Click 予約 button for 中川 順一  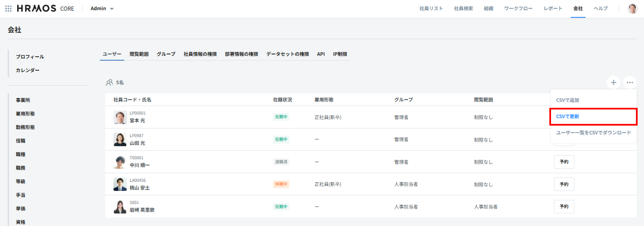(x=564, y=162)
